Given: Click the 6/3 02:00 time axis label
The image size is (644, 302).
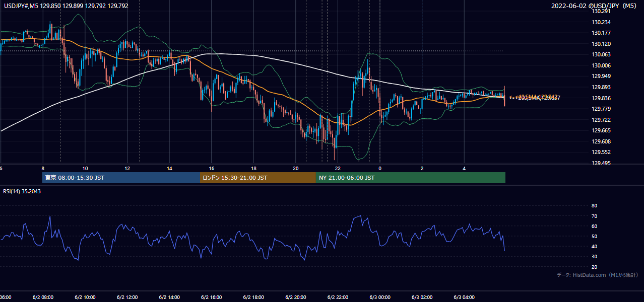Looking at the screenshot, I should tap(422, 297).
